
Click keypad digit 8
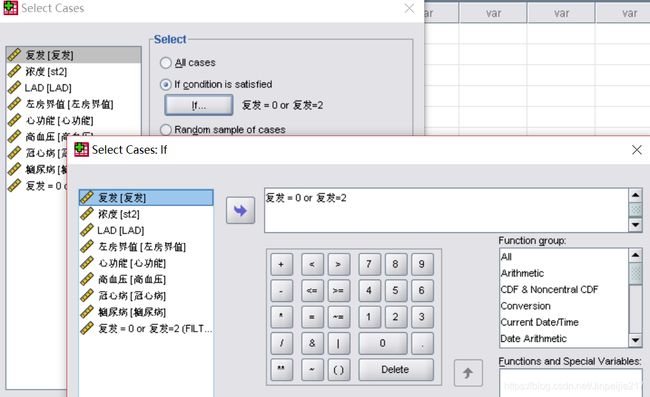pos(395,264)
